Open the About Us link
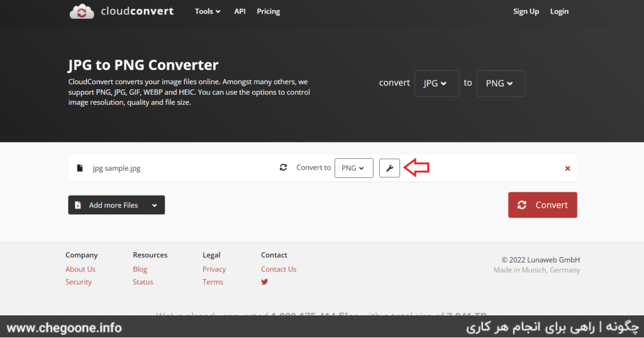 tap(80, 269)
